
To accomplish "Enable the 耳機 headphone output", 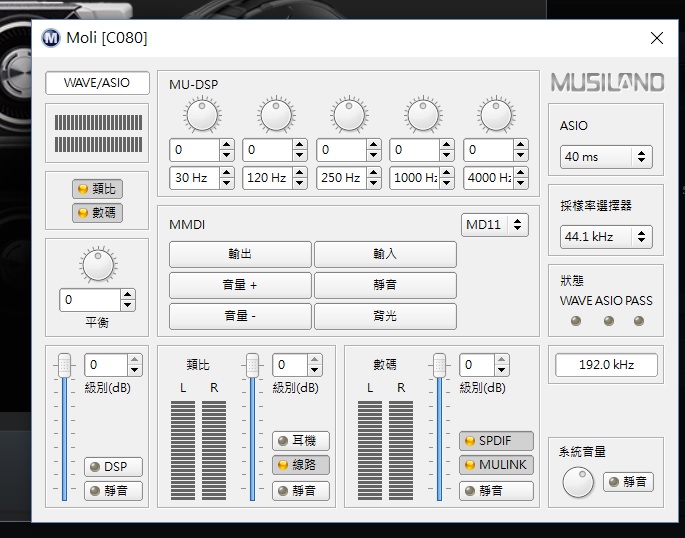I will click(x=301, y=441).
